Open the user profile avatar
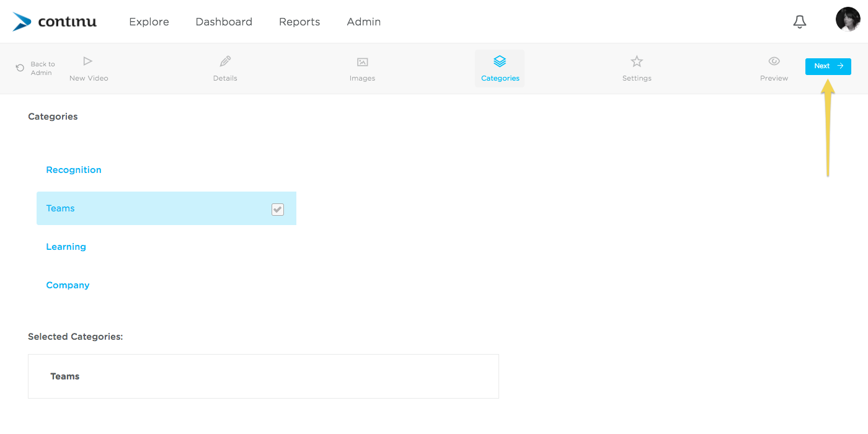 [x=848, y=19]
